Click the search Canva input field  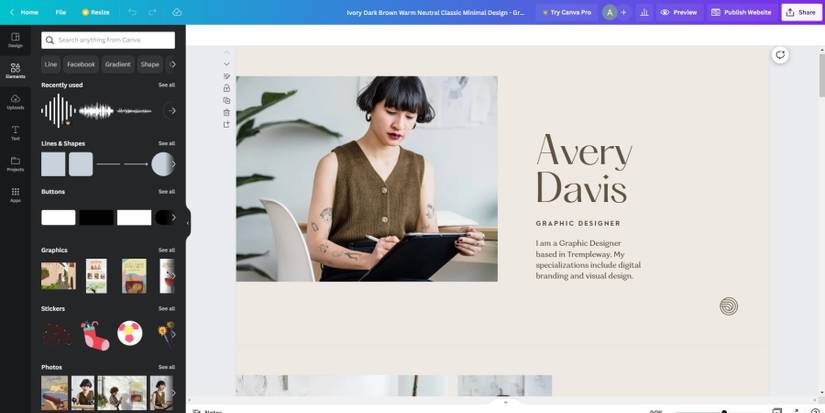pos(108,40)
